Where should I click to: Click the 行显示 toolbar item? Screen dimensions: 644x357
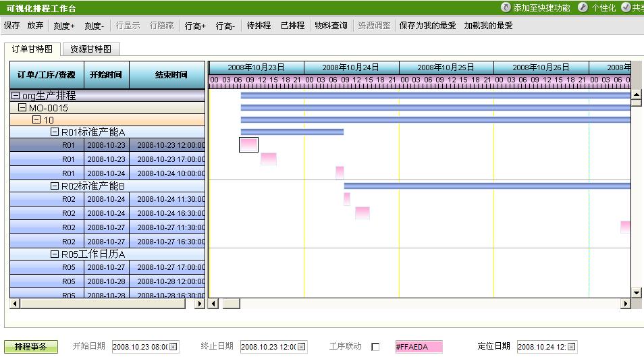(128, 26)
